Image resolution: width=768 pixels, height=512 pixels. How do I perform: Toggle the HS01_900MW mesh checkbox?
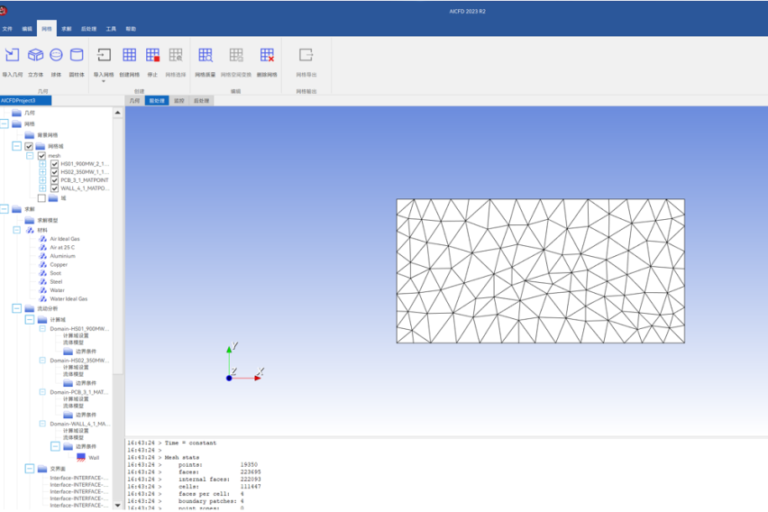[55, 164]
